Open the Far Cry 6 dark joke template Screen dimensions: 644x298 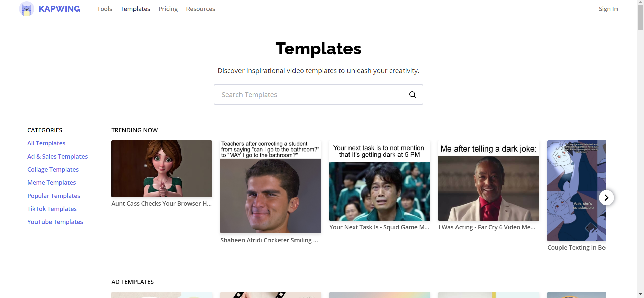point(489,181)
